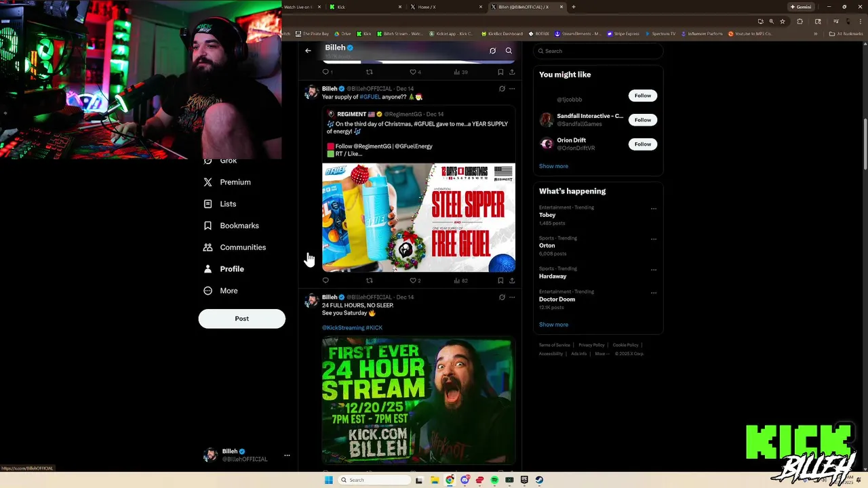
Task: Open the @KickStreaming mention link
Action: [x=343, y=328]
